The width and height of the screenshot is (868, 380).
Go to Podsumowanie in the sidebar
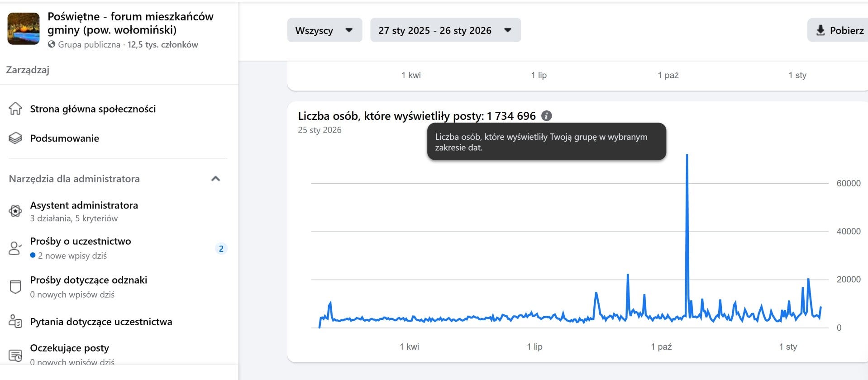point(64,138)
